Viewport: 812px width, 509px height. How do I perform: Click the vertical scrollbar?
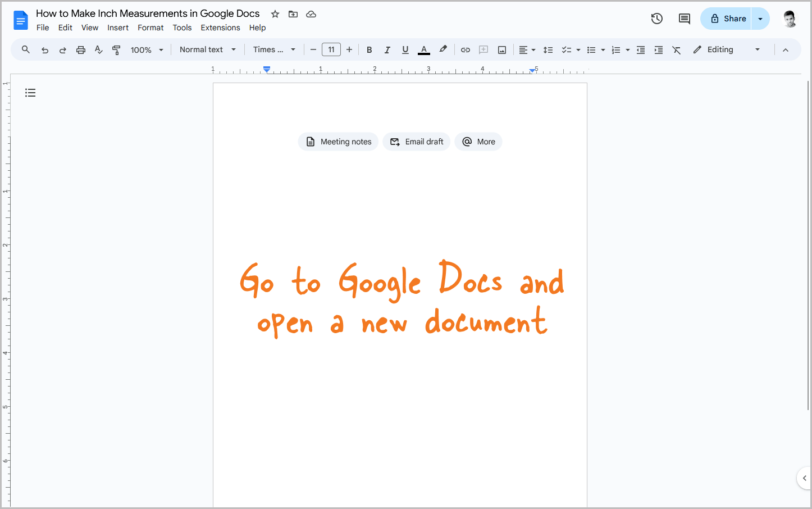(x=808, y=244)
